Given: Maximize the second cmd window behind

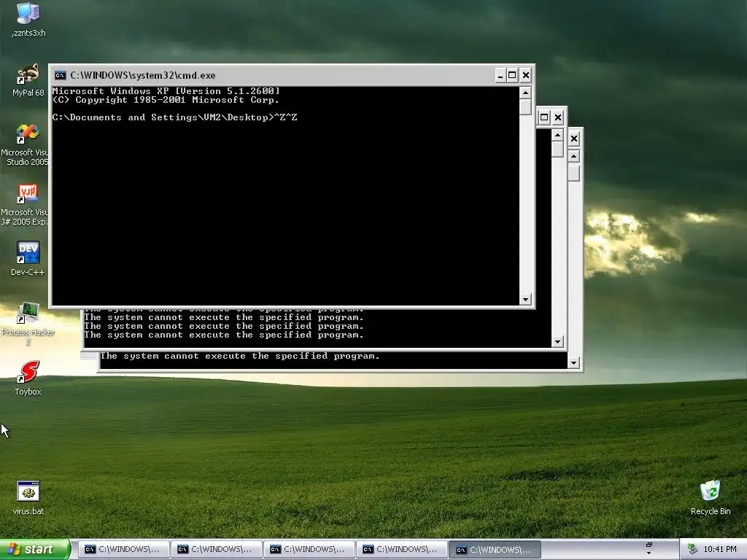Looking at the screenshot, I should [x=544, y=117].
